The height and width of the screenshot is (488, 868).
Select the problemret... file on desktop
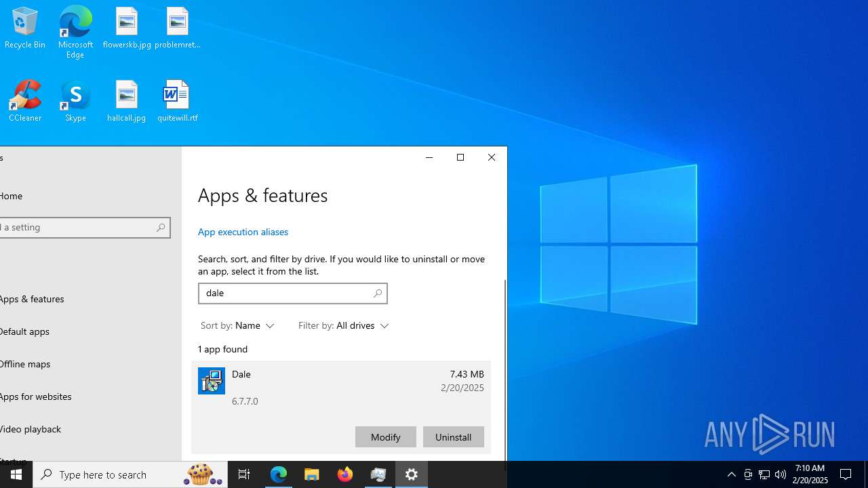(178, 28)
